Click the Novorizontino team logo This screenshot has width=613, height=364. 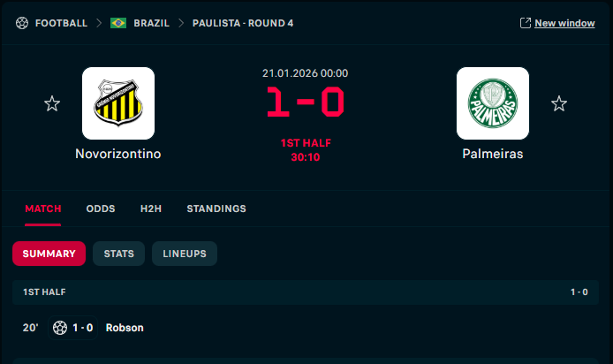click(x=118, y=103)
